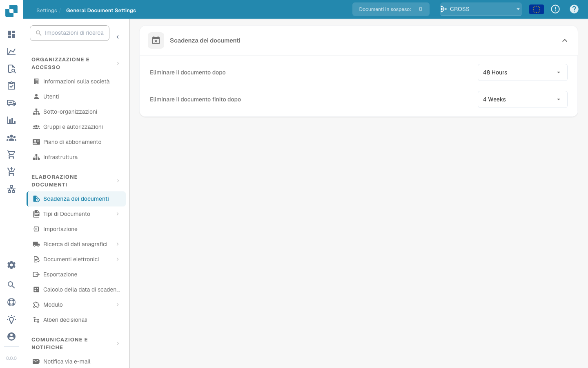Open the people group icon in rail
The width and height of the screenshot is (588, 368).
[x=11, y=138]
